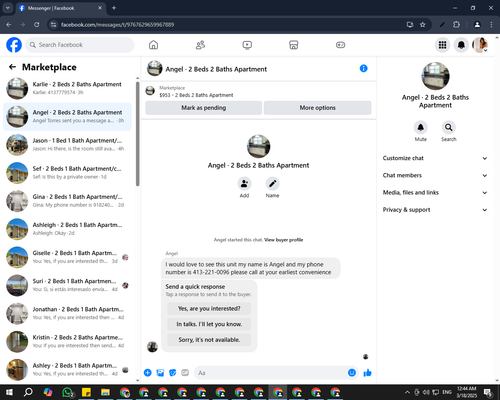Click the conversation list scrollbar
The width and height of the screenshot is (500, 400).
[138, 133]
